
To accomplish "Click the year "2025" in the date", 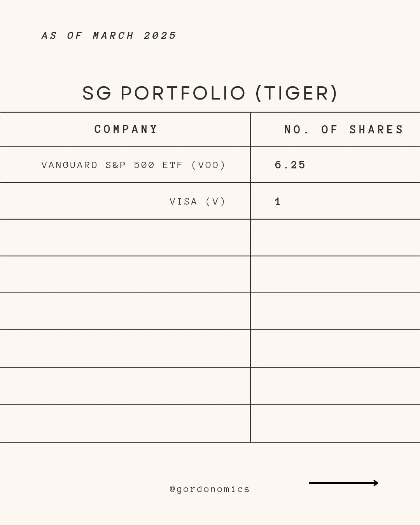I will tap(160, 36).
